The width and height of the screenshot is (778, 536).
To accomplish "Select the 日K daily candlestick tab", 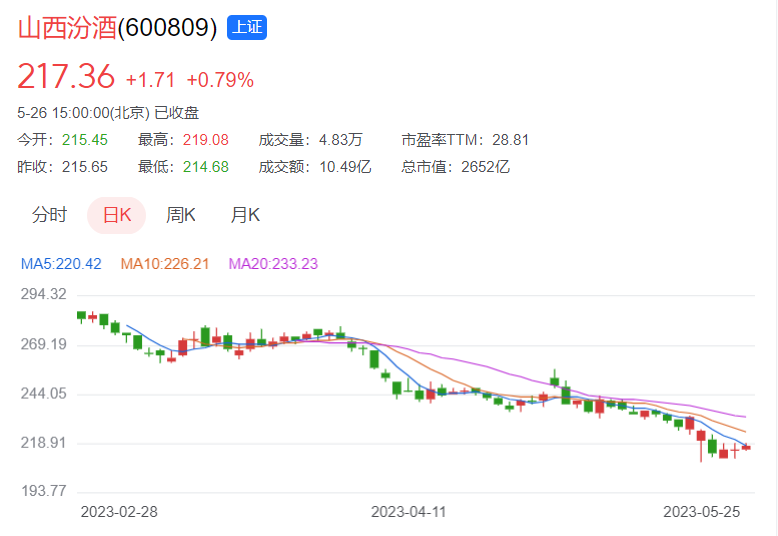I will (x=117, y=215).
